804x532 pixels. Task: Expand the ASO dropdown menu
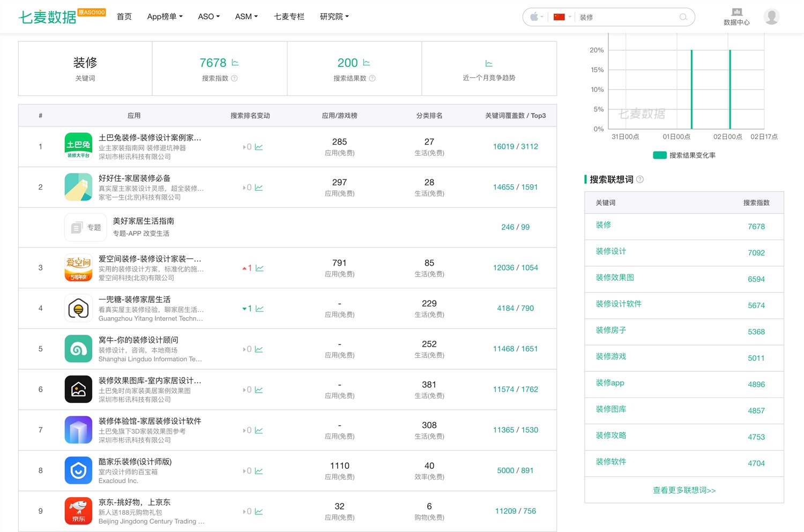(x=209, y=17)
